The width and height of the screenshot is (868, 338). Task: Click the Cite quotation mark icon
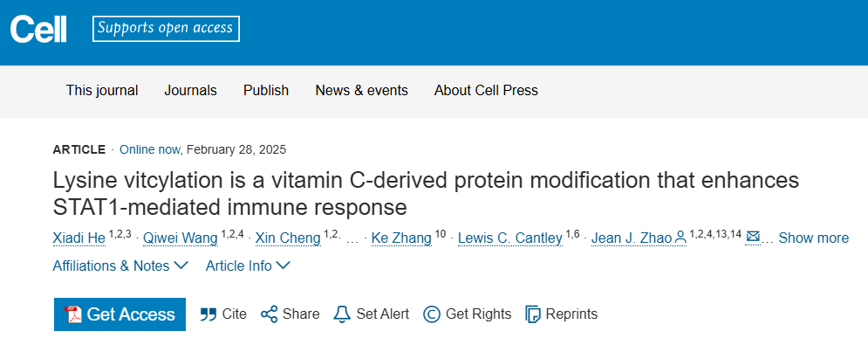pos(208,314)
